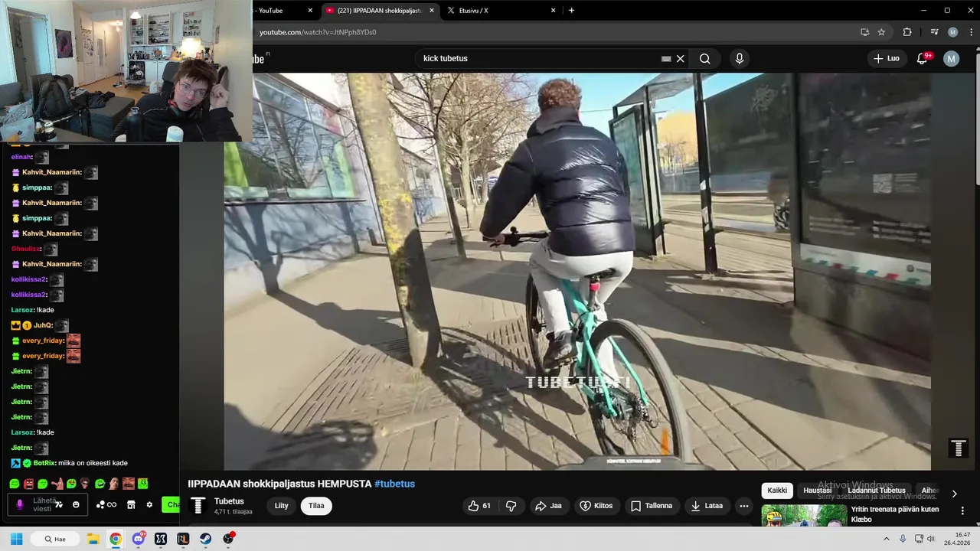
Task: Click the video player area
Action: point(577,271)
